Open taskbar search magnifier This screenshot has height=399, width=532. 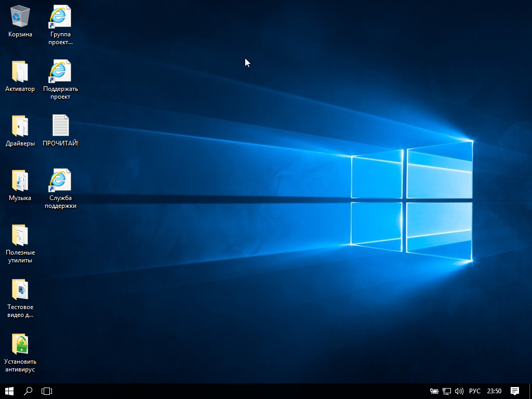pos(28,391)
